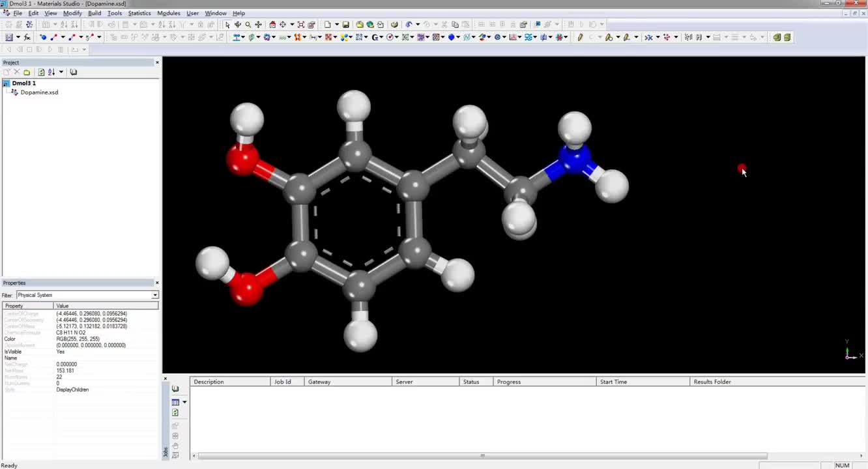868x469 pixels.
Task: Click the fx functions toolbar icon
Action: click(x=28, y=37)
